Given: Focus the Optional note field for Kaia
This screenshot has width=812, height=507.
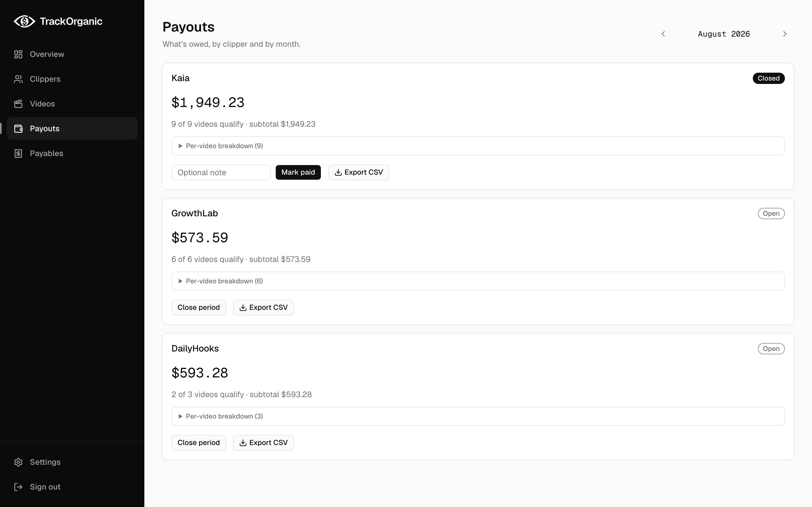Looking at the screenshot, I should 221,172.
